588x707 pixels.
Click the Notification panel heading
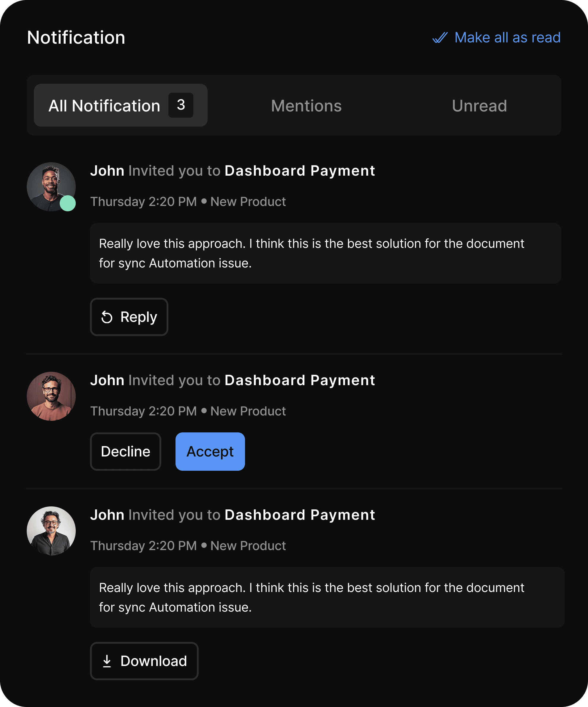point(76,37)
